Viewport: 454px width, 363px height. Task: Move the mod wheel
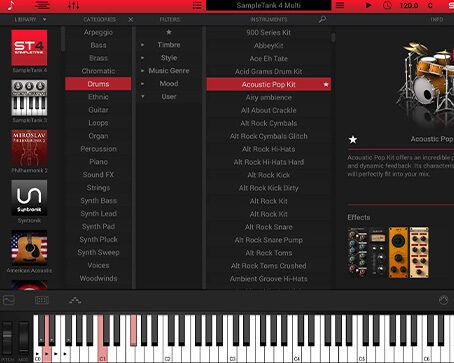[x=23, y=337]
